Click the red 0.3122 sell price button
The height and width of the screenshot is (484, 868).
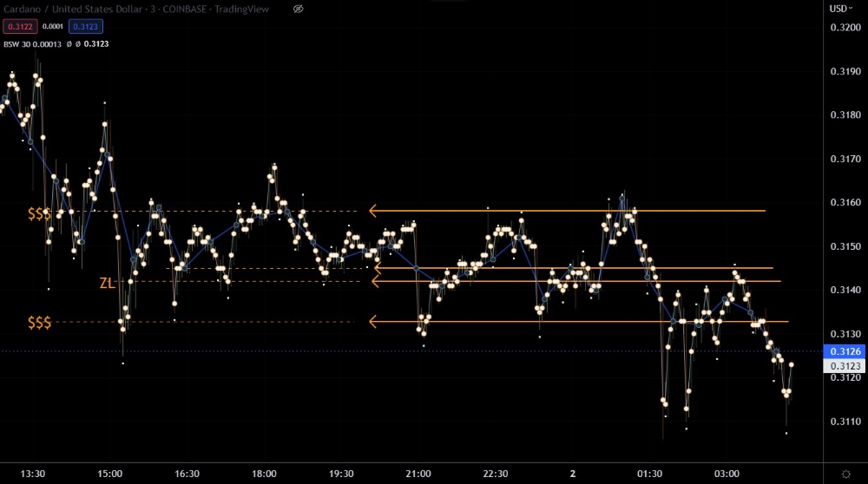tap(20, 27)
